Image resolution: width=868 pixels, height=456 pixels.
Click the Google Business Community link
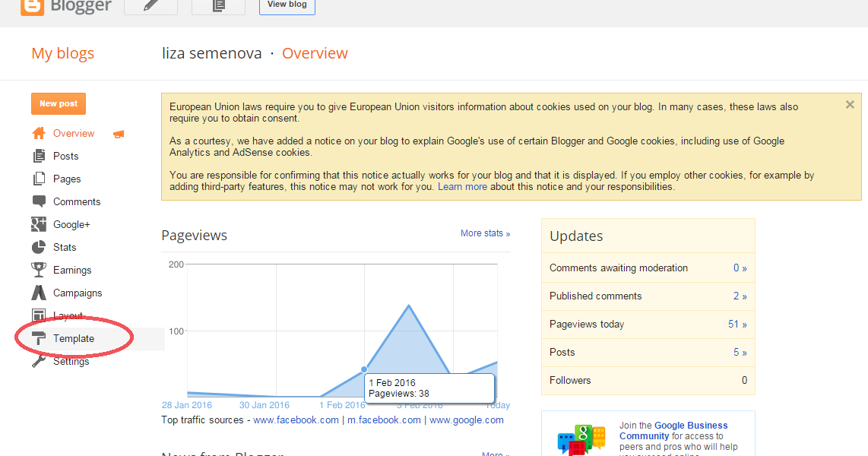click(673, 431)
